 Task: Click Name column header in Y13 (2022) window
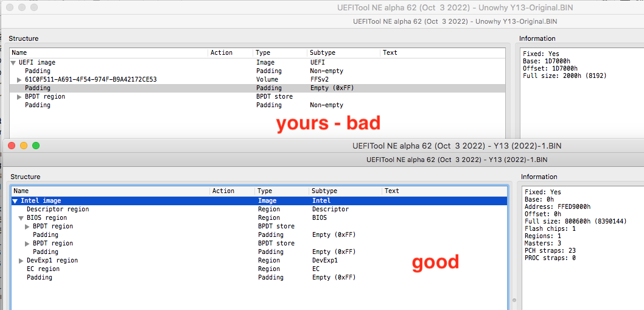point(111,191)
